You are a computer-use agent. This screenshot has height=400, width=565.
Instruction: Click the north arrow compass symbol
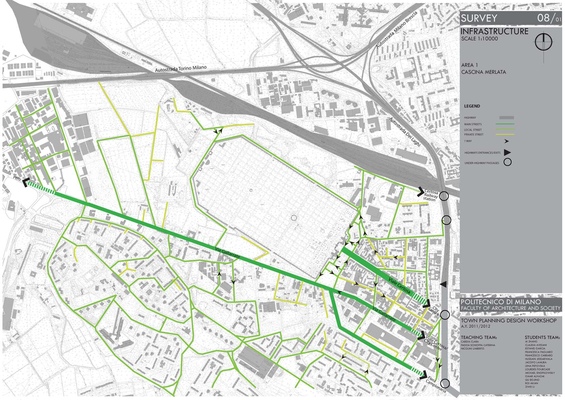coord(543,43)
